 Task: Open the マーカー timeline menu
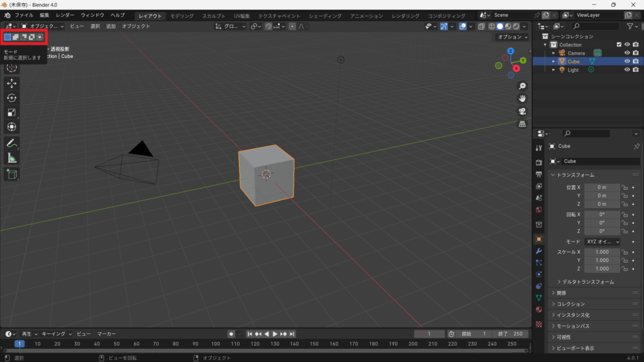[x=106, y=334]
